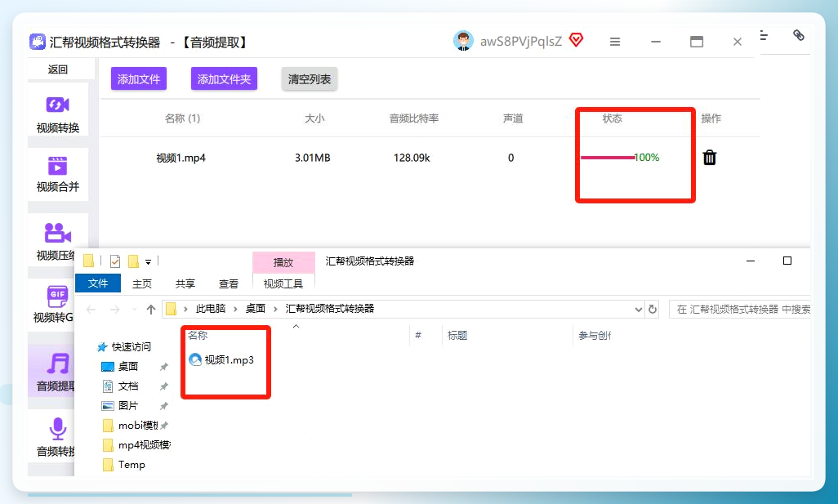Click the 返回 back button
The image size is (838, 504).
(58, 69)
